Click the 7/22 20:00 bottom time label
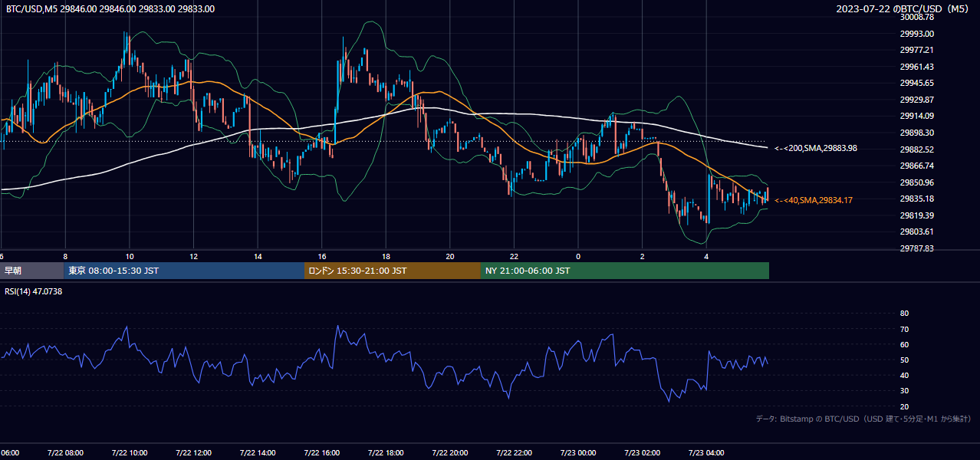 click(449, 452)
